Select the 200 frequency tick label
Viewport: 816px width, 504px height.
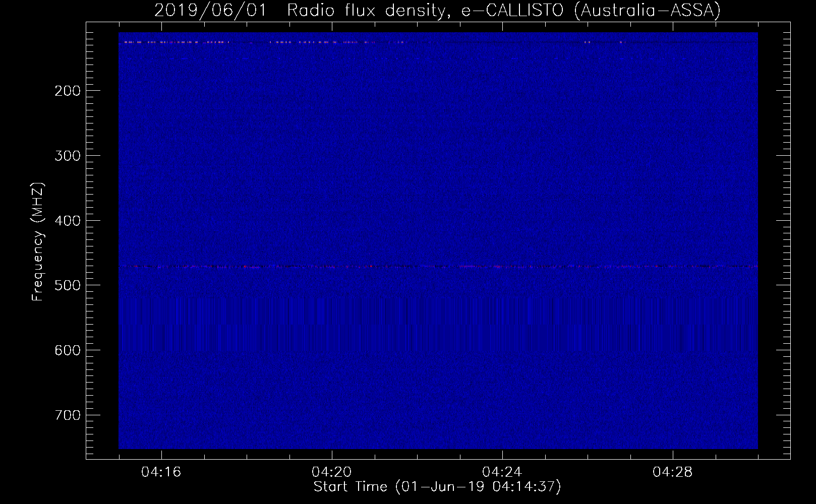pos(67,91)
